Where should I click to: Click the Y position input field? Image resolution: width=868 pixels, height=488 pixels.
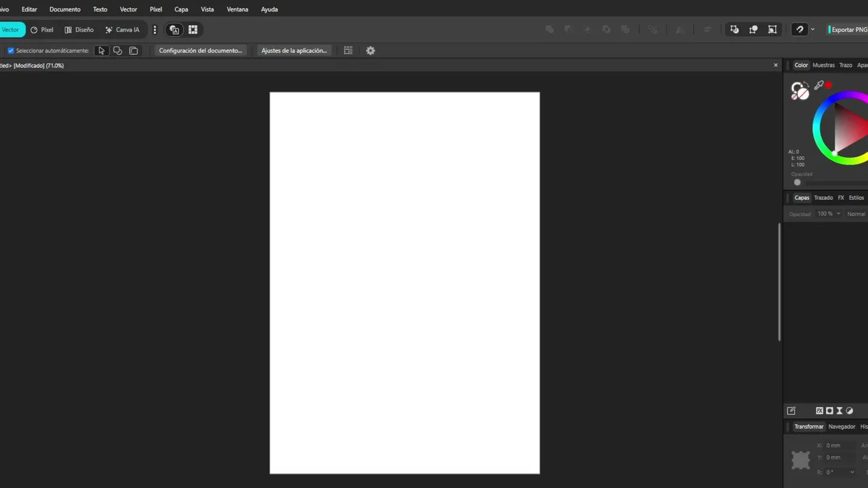(x=841, y=457)
